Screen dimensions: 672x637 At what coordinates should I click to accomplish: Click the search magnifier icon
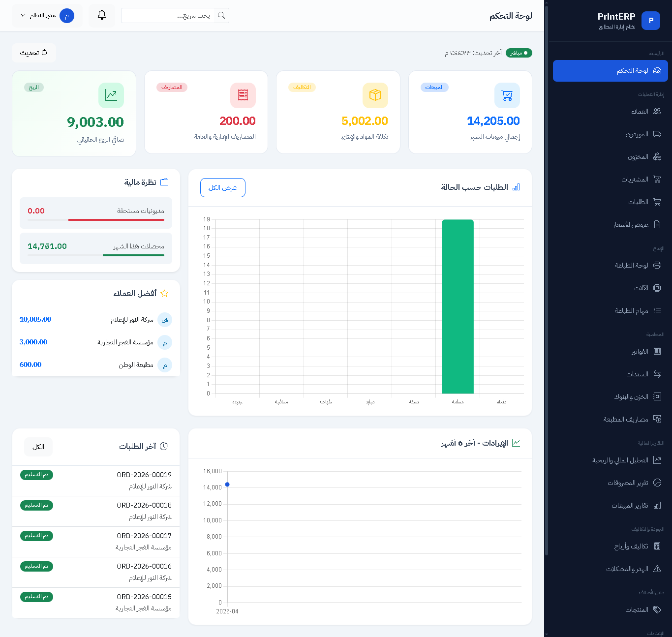tap(221, 16)
